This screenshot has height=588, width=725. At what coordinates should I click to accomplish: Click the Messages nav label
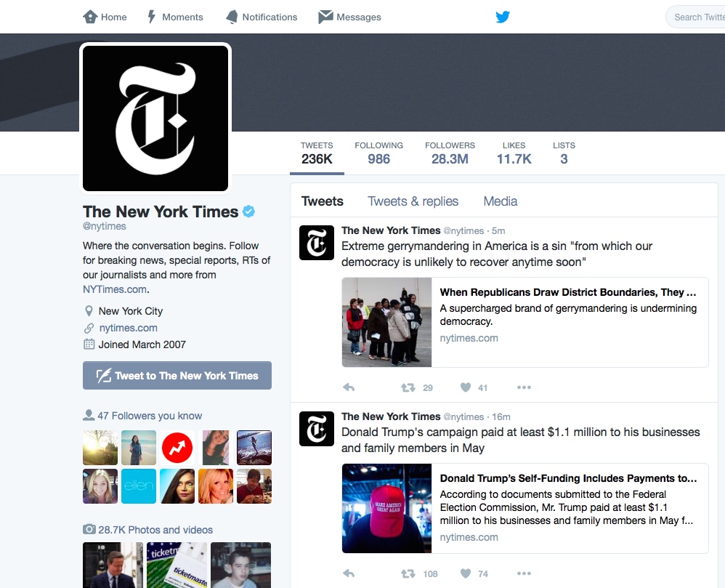click(x=359, y=17)
